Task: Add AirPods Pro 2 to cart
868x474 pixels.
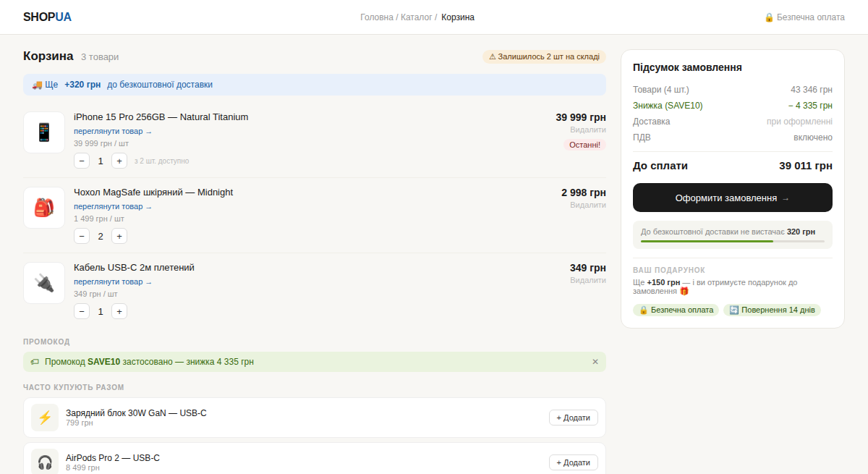Action: [573, 462]
